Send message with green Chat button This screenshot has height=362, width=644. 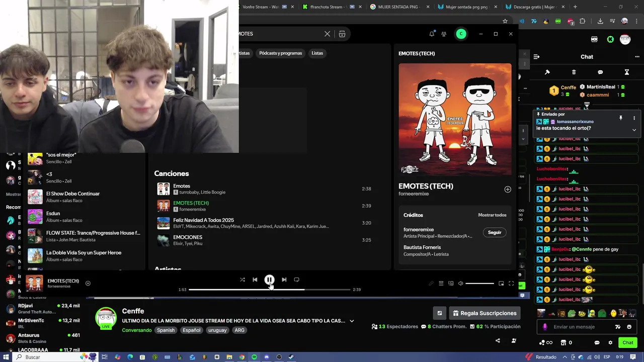click(628, 342)
